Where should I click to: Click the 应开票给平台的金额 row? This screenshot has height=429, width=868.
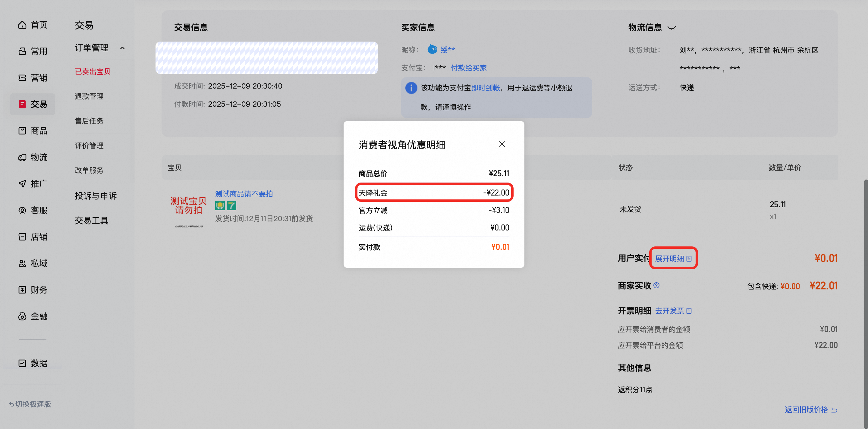728,346
